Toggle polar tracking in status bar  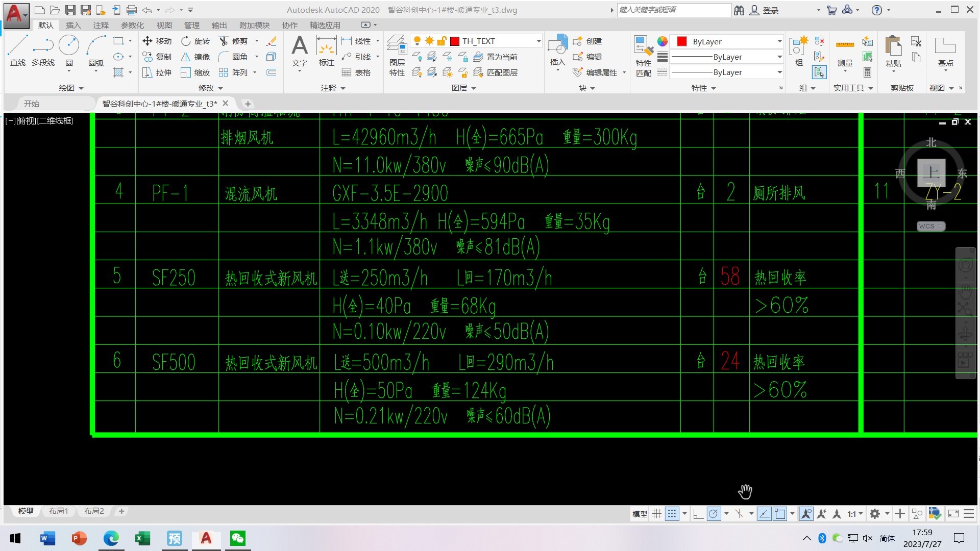tap(714, 514)
